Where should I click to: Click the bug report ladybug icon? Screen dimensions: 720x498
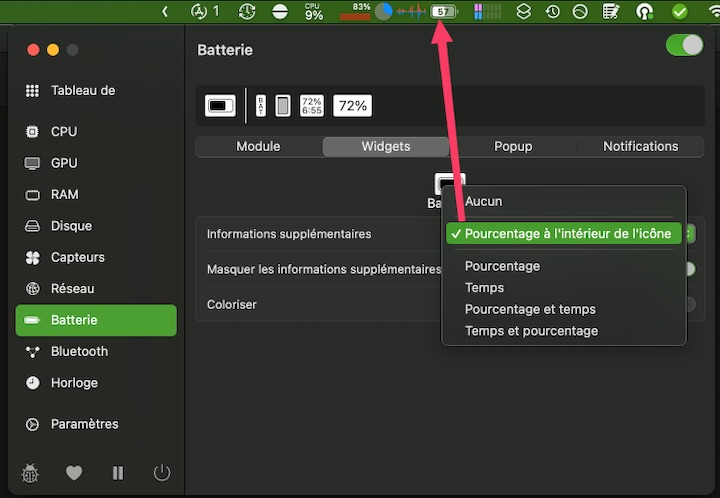(x=30, y=473)
